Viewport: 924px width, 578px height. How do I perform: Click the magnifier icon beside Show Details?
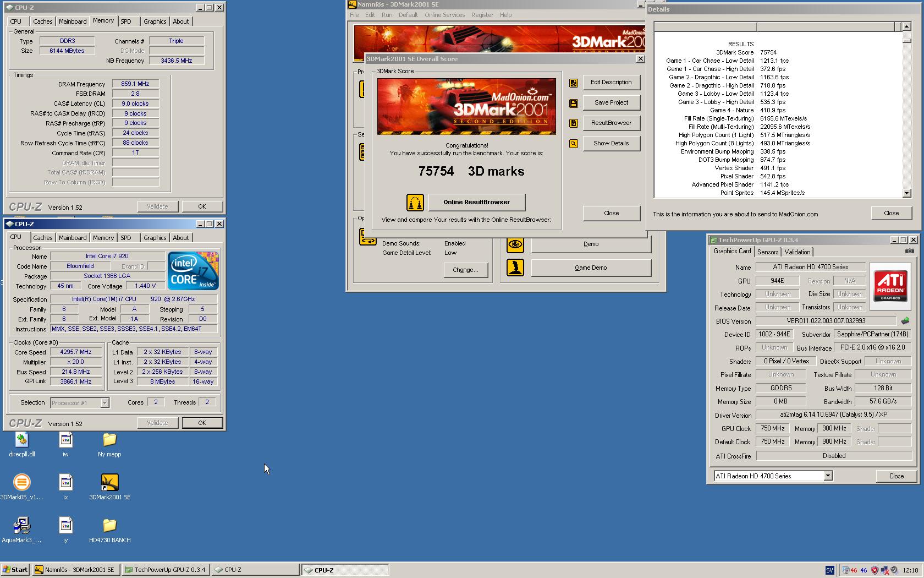click(574, 144)
